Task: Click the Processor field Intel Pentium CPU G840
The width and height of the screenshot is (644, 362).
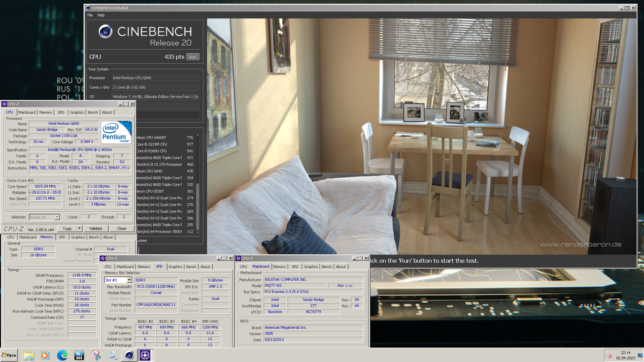Action: (155, 78)
